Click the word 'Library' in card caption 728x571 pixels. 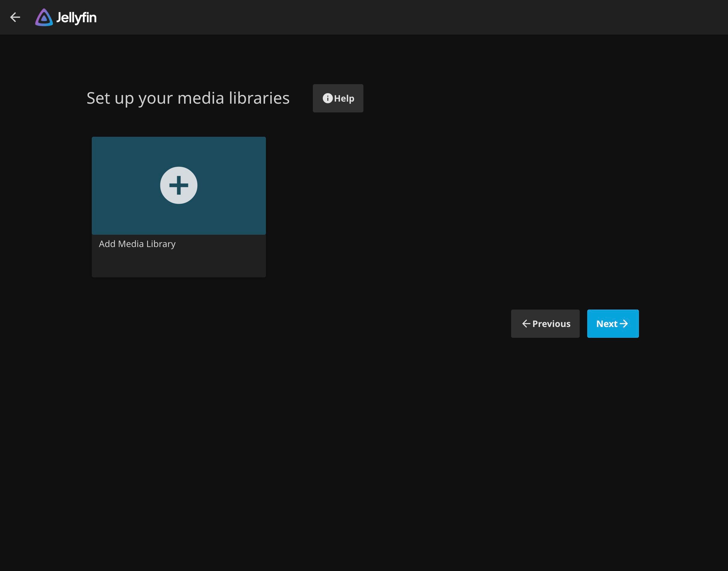pyautogui.click(x=161, y=244)
